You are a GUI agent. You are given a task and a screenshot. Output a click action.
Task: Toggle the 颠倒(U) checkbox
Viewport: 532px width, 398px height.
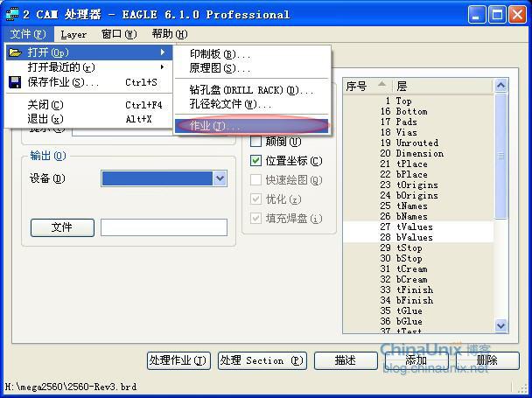255,141
